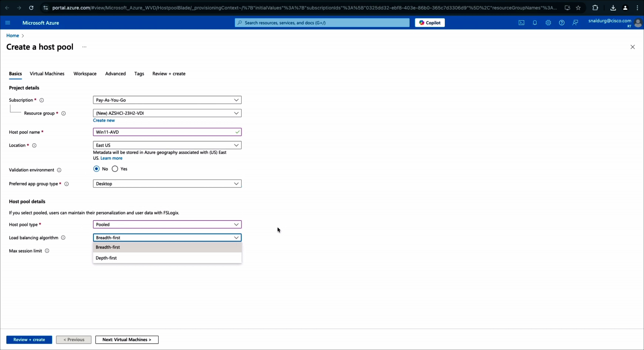The height and width of the screenshot is (350, 644).
Task: Open the notifications bell
Action: [x=535, y=23]
